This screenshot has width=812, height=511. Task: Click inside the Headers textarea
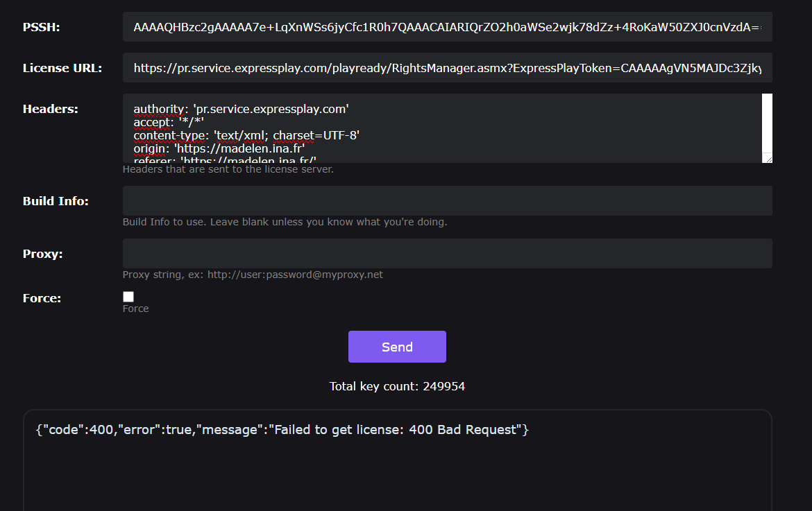point(441,128)
